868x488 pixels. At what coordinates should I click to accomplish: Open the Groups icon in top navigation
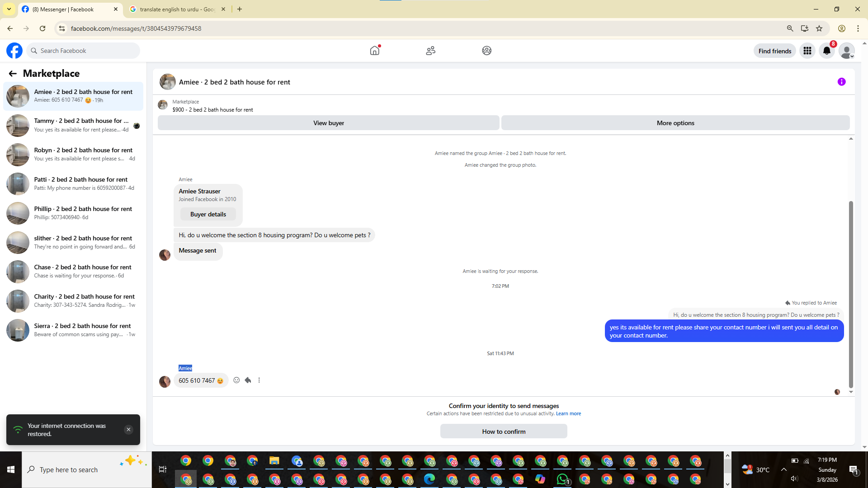486,51
